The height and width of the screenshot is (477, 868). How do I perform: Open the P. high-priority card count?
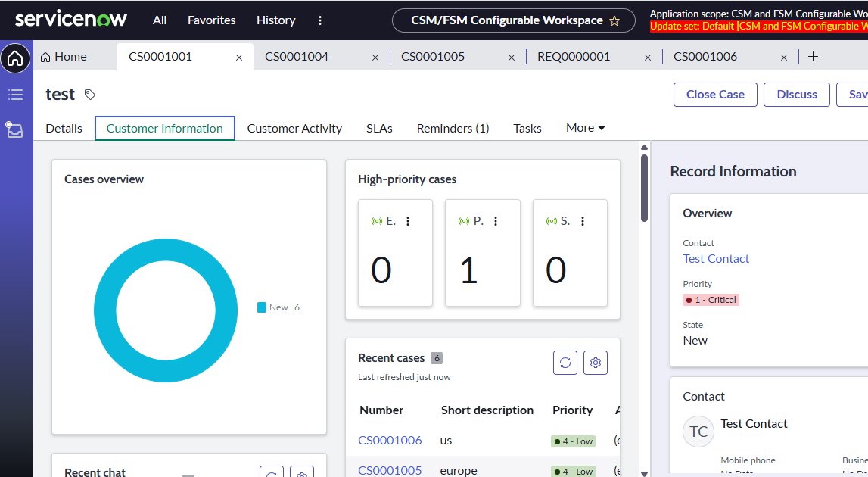pyautogui.click(x=468, y=270)
